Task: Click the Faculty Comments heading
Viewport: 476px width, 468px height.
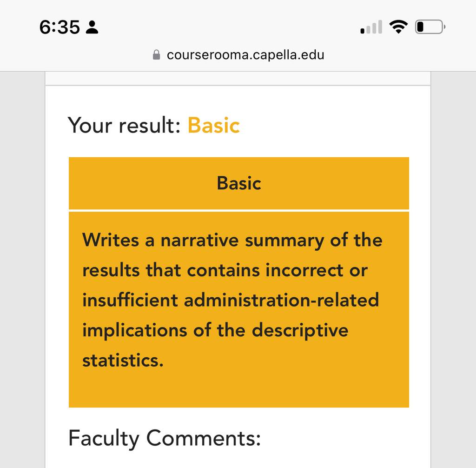Action: [165, 438]
